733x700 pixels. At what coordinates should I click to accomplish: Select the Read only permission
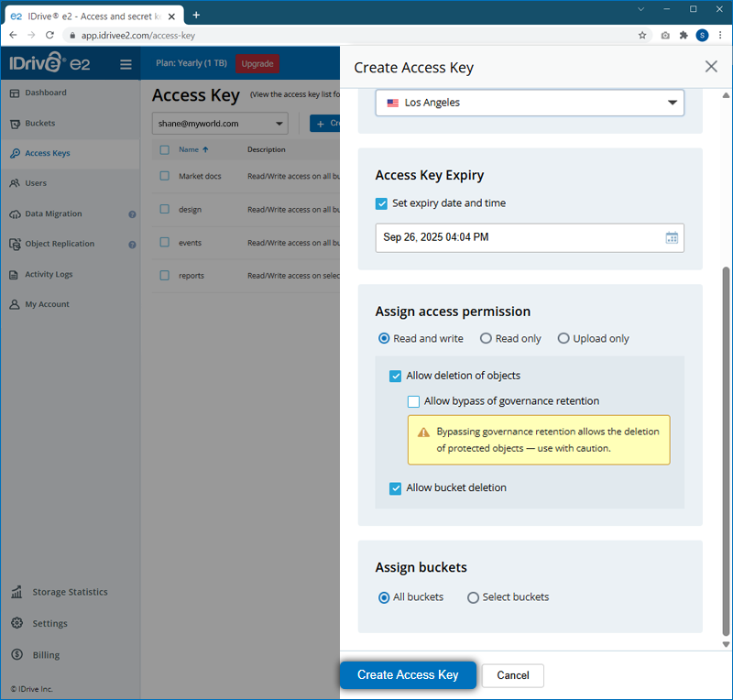[486, 339]
